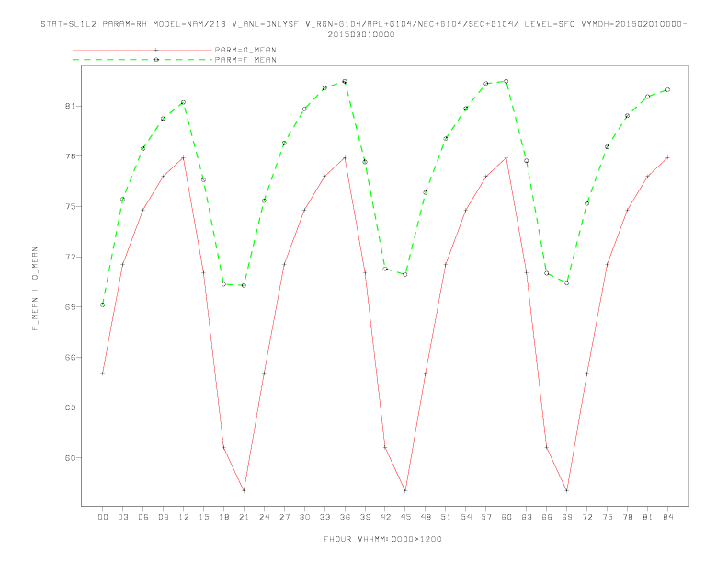728x563 pixels.
Task: Click the x-axis tick label 03
Action: pos(122,517)
